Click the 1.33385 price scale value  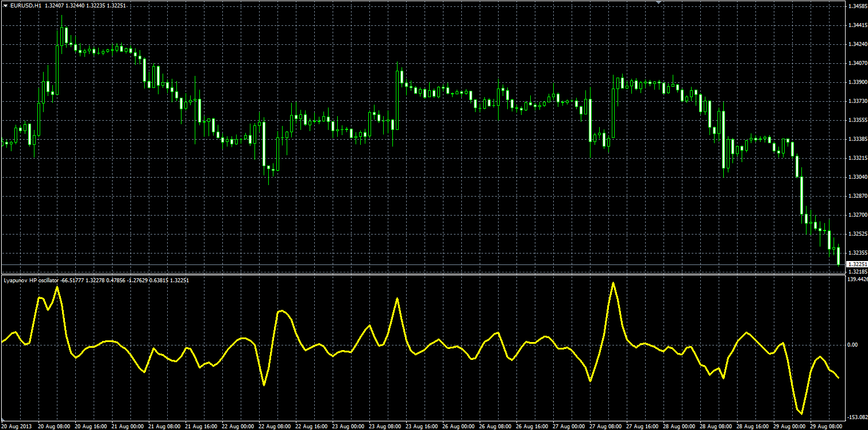pos(857,139)
